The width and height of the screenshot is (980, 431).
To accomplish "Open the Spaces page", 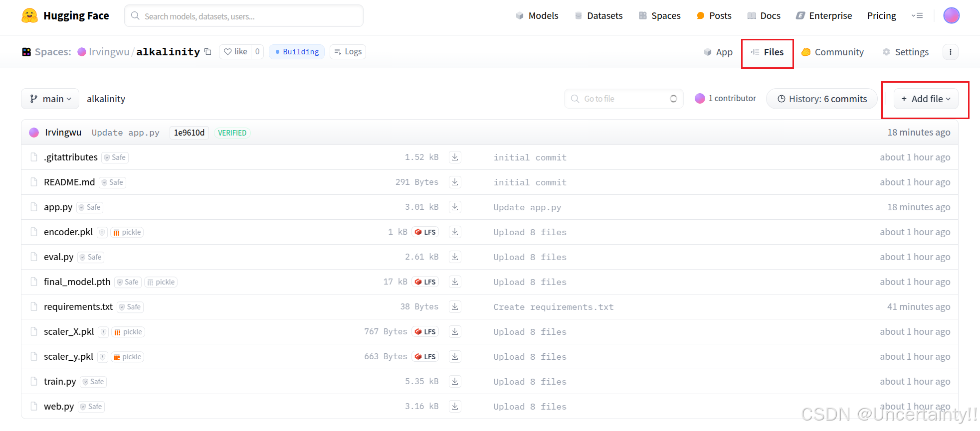I will pos(659,16).
